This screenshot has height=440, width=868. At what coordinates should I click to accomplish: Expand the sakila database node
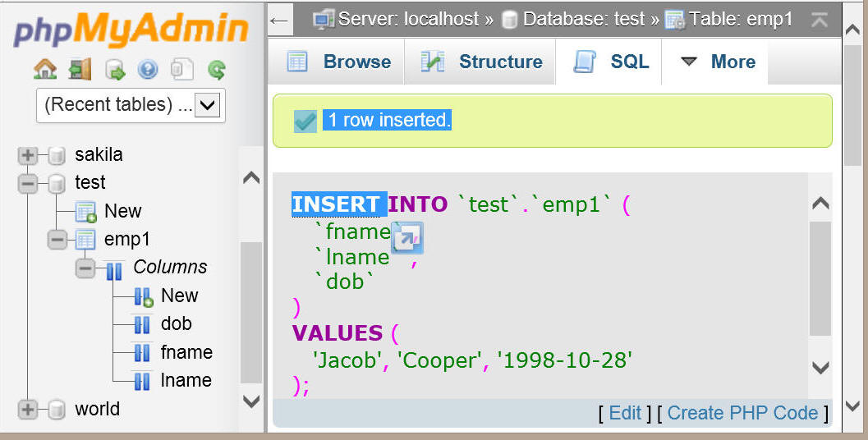click(x=27, y=155)
